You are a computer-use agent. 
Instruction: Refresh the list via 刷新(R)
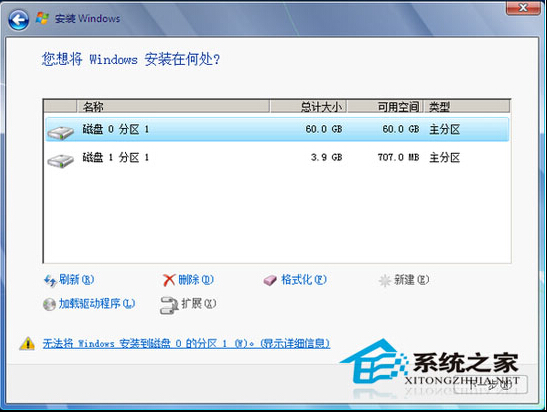[77, 280]
